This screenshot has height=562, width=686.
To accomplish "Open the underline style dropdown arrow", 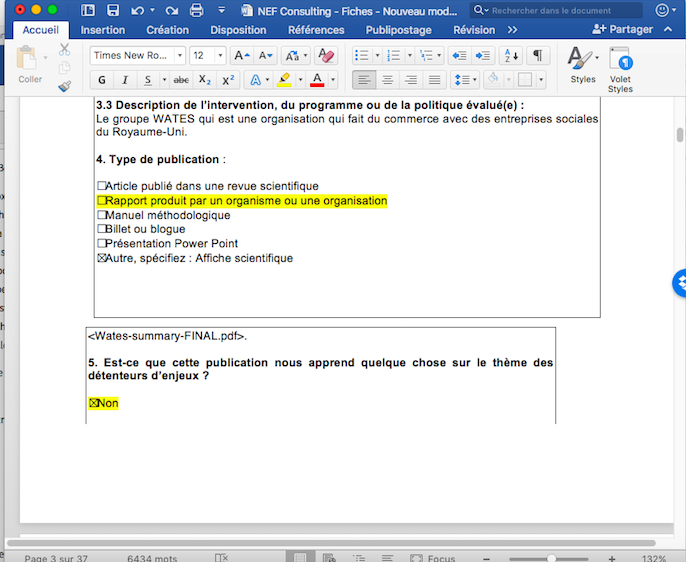I will (164, 80).
